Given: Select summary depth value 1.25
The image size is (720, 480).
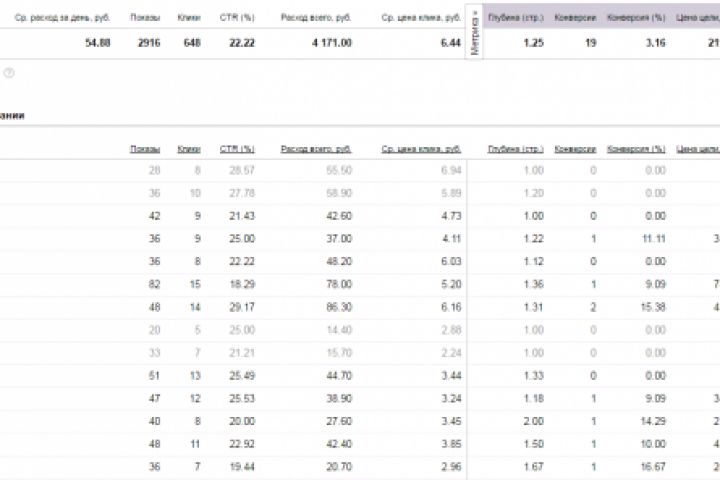Looking at the screenshot, I should tap(534, 43).
